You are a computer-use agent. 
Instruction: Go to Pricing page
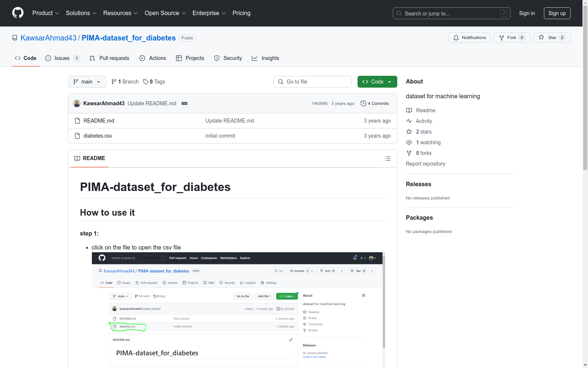[x=241, y=13]
